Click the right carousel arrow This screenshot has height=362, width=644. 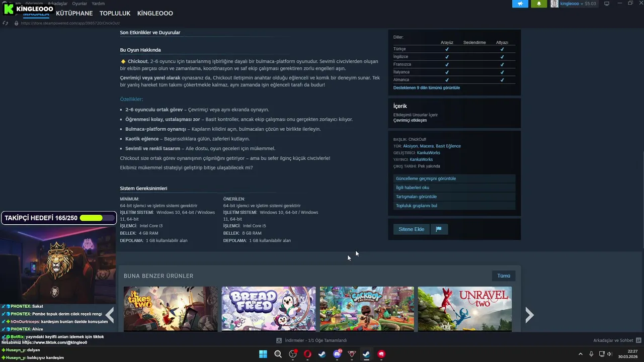529,315
